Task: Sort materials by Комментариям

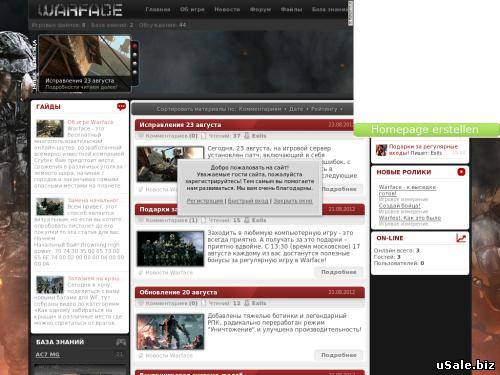Action: coord(260,109)
